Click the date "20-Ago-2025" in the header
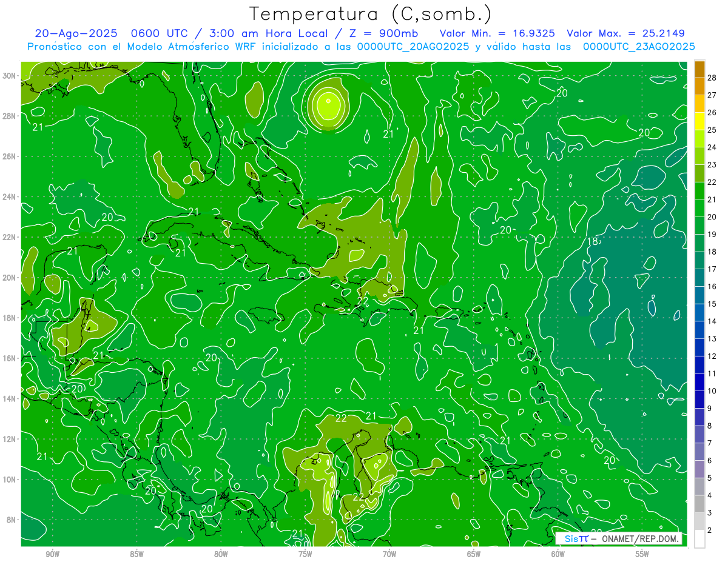Screen dimensions: 728x562 click(76, 33)
